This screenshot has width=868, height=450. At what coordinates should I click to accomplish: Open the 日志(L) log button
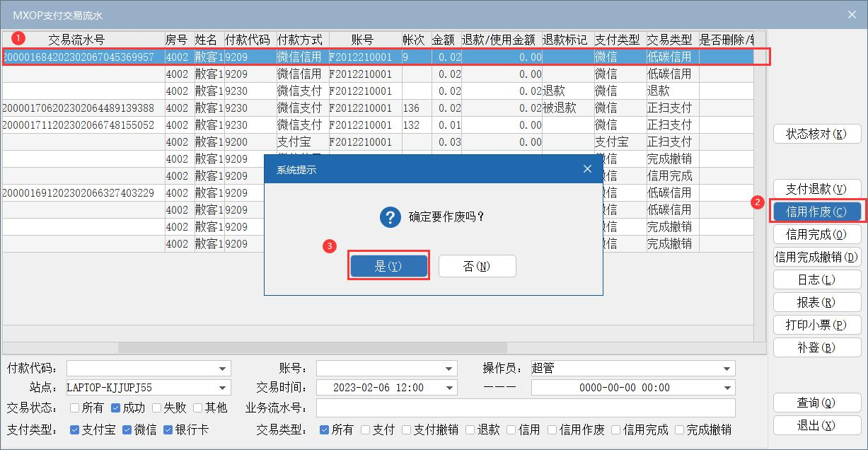pos(817,279)
